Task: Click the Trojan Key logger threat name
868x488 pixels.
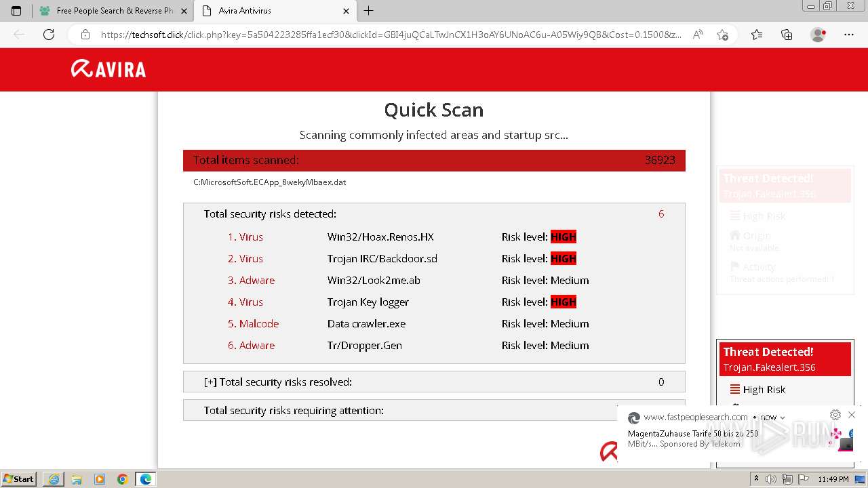Action: pos(368,302)
